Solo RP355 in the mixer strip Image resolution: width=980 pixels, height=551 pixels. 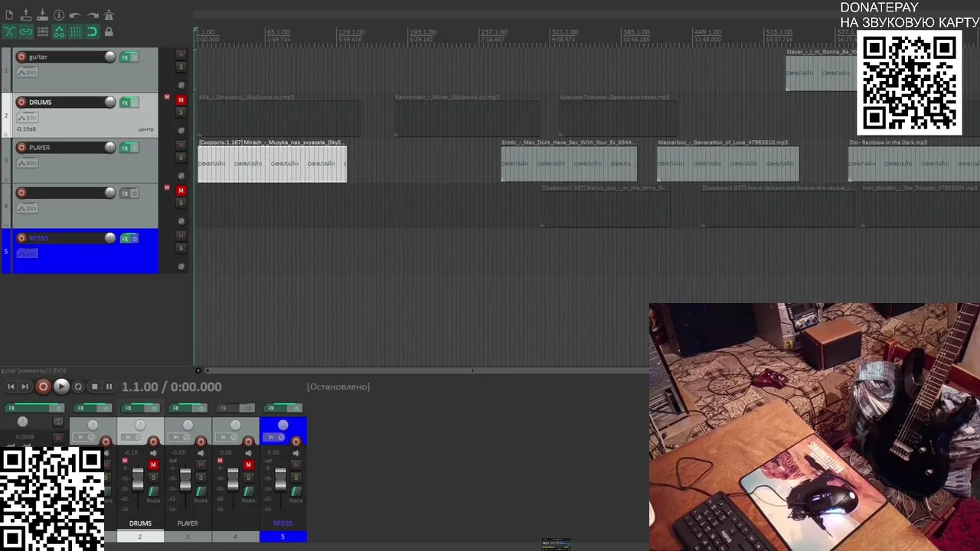coord(296,478)
